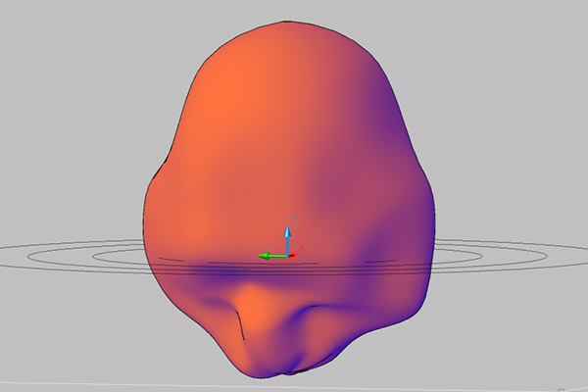Click the small green marker at bottom right
This screenshot has width=588, height=392.
pos(561,388)
